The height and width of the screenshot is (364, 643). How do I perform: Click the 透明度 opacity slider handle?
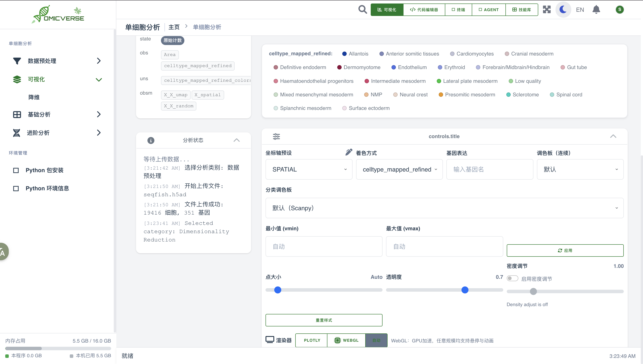point(465,290)
